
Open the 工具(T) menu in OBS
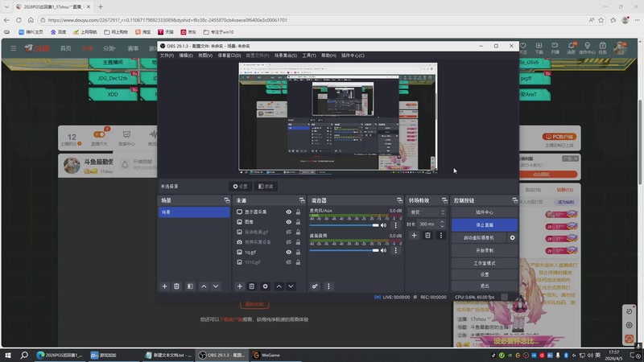309,56
